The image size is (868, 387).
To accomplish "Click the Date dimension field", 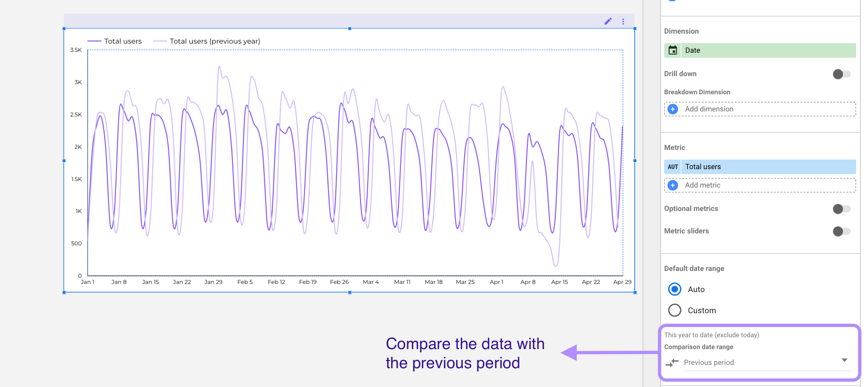I will 760,50.
